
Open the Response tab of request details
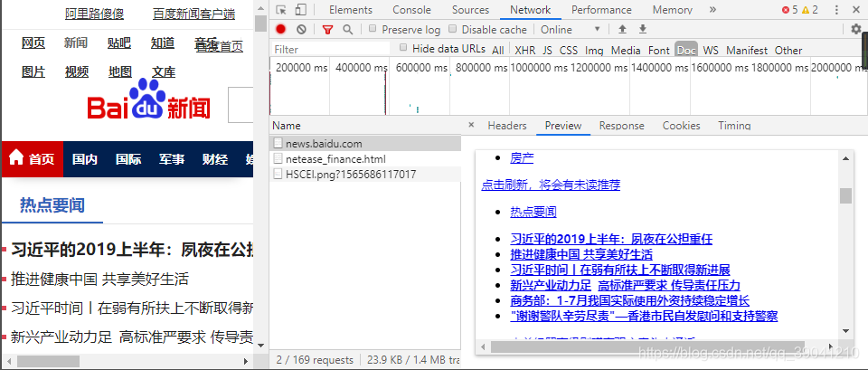(x=622, y=126)
